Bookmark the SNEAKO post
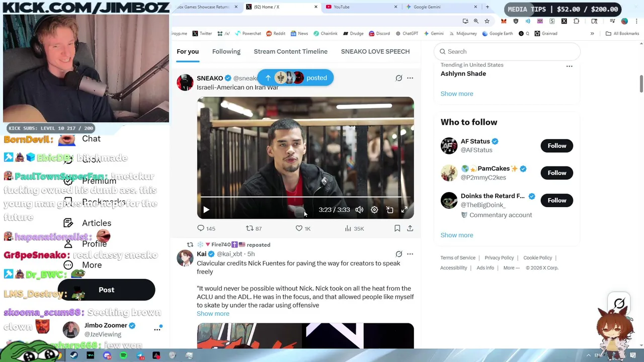644x362 pixels. coord(397,228)
